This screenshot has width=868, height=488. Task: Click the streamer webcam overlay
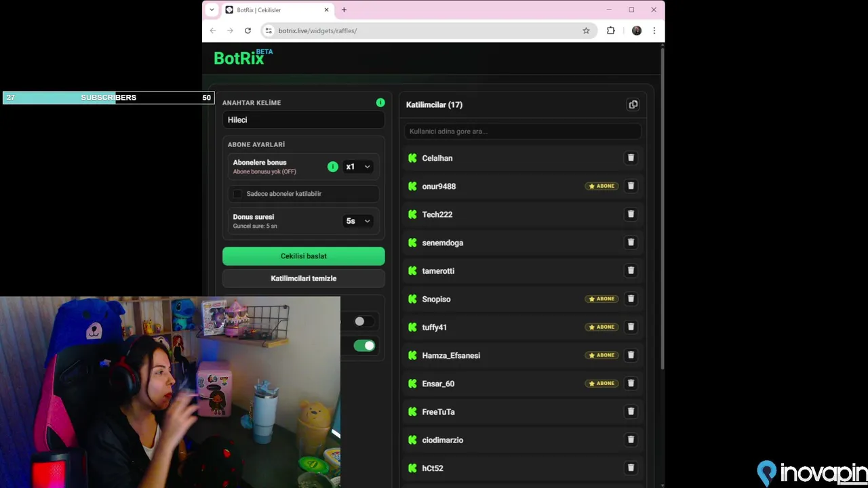coord(170,392)
